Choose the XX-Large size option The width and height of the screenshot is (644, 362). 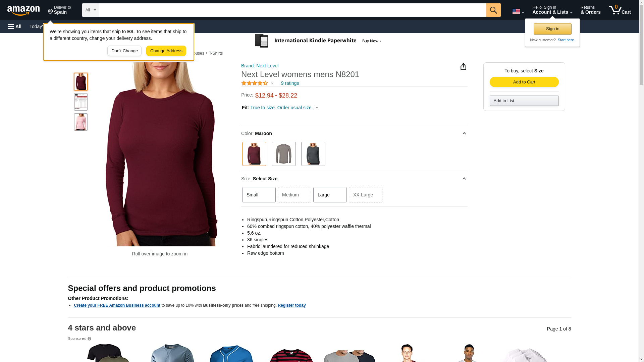[366, 195]
